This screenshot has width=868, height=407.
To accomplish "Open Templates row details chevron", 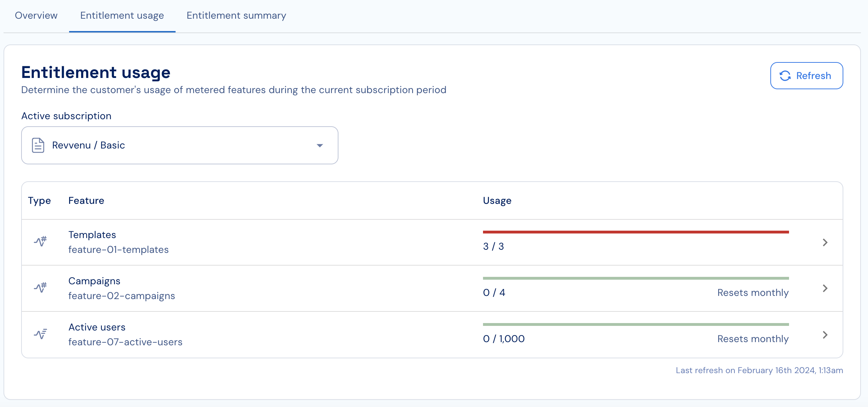I will pyautogui.click(x=825, y=242).
